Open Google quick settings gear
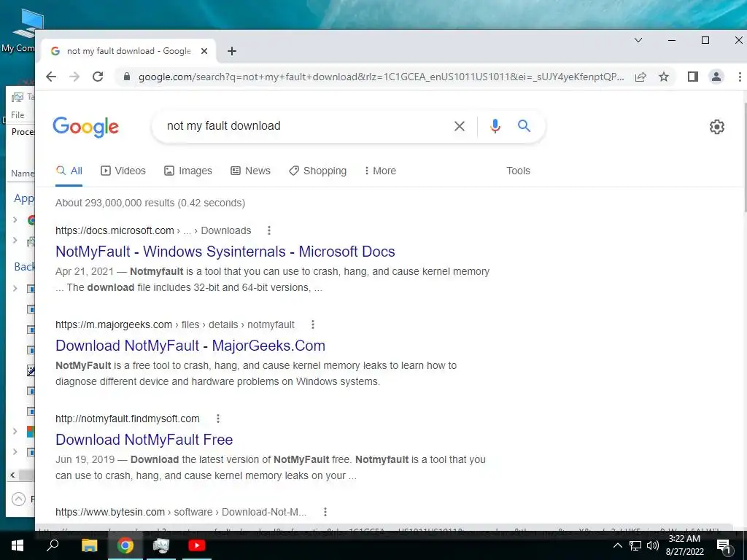This screenshot has width=747, height=560. click(x=716, y=127)
